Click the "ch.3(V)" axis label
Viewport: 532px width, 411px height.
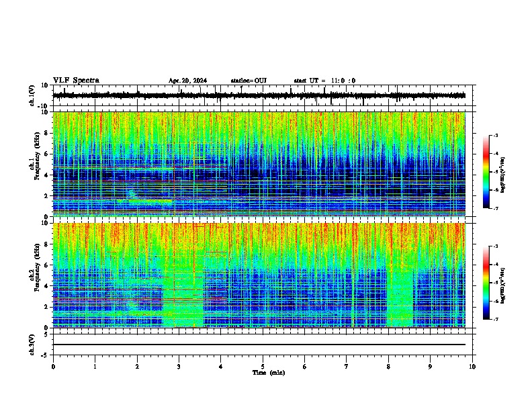(x=32, y=345)
